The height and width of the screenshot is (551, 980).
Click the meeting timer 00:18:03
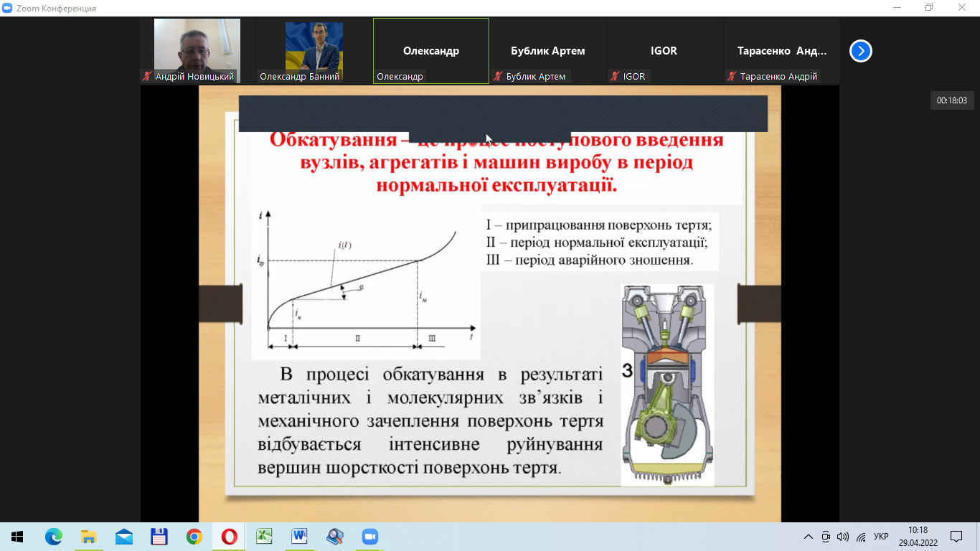click(951, 100)
